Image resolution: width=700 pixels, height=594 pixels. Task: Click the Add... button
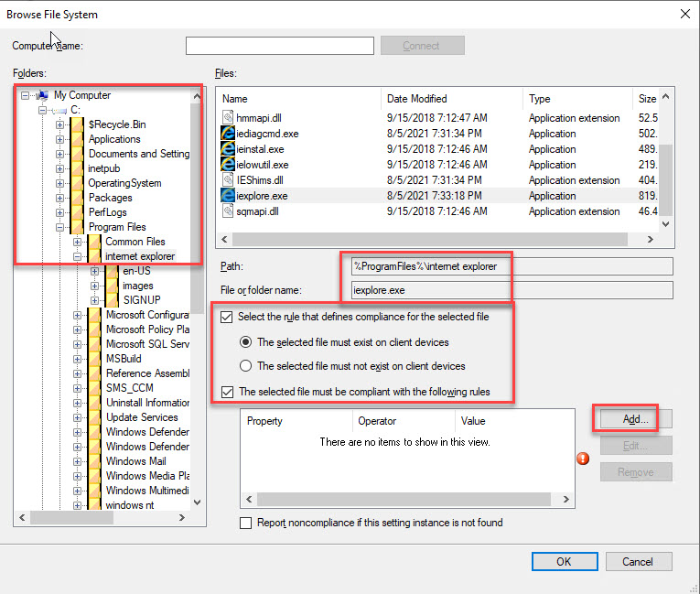(x=636, y=418)
